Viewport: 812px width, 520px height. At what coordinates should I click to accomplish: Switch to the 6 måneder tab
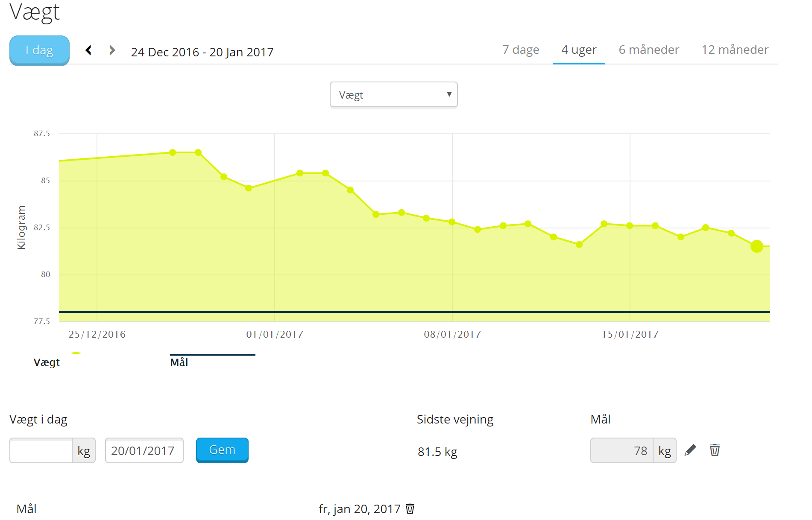[648, 50]
